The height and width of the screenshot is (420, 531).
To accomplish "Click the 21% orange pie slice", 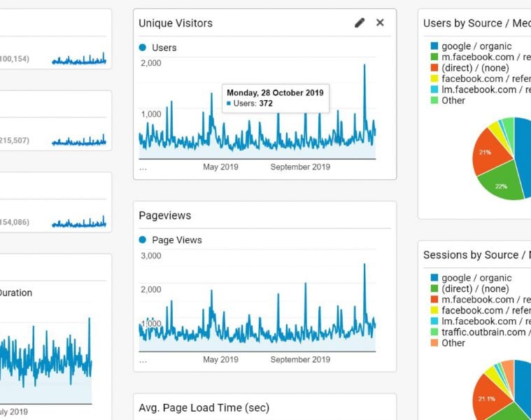I will tap(487, 154).
